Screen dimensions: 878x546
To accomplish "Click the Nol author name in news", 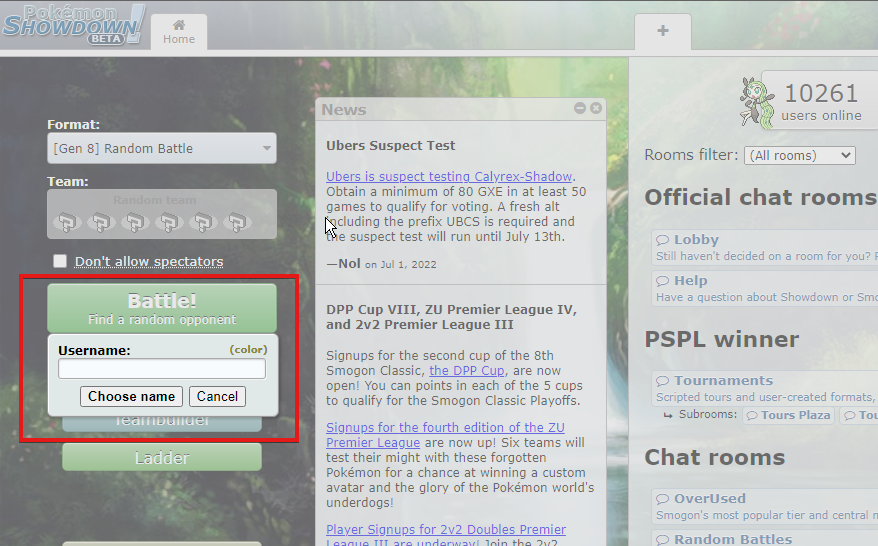I will pyautogui.click(x=349, y=263).
